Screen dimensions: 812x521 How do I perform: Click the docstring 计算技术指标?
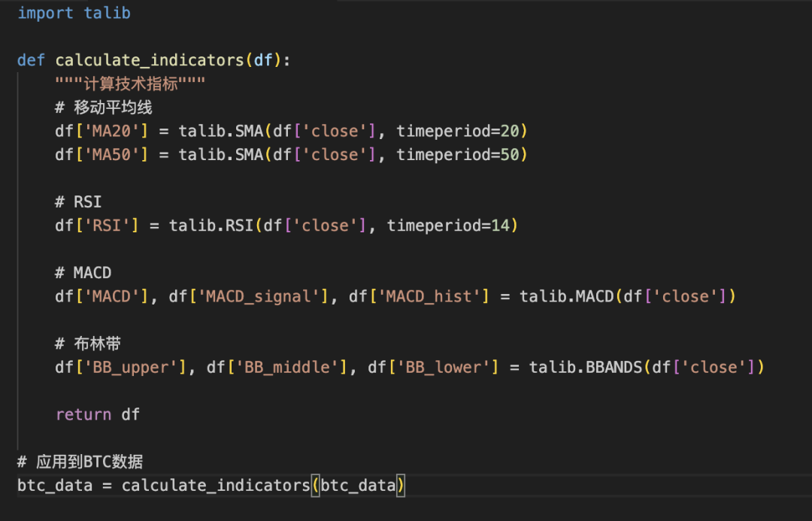[x=131, y=84]
